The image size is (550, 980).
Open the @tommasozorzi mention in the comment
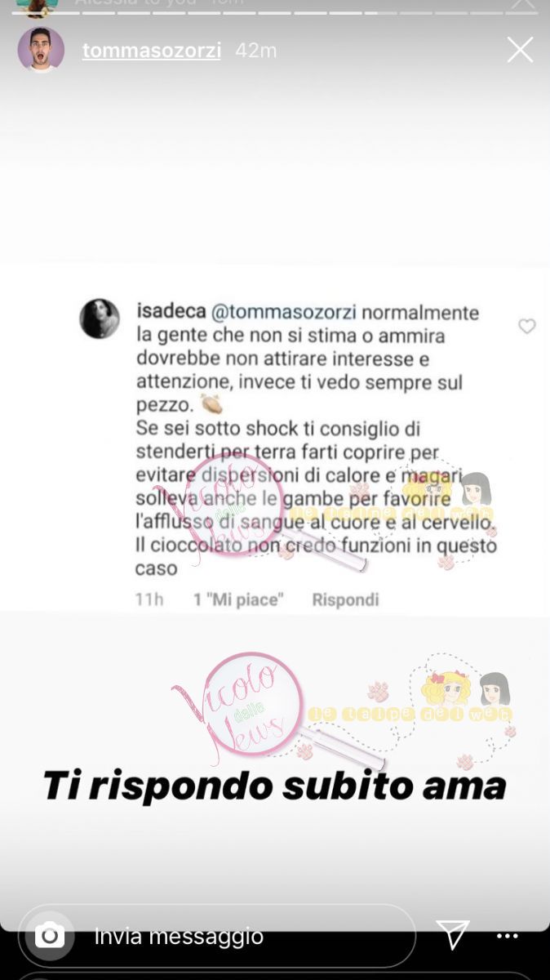pyautogui.click(x=284, y=313)
